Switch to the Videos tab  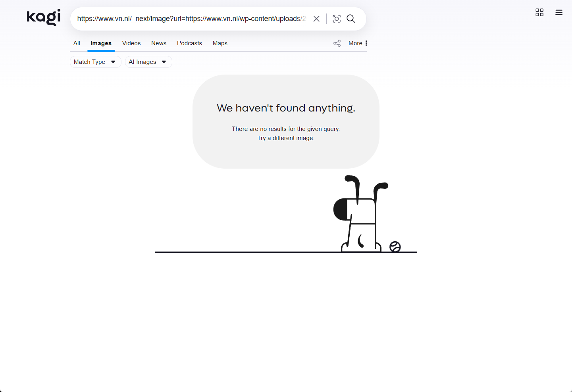click(x=131, y=43)
